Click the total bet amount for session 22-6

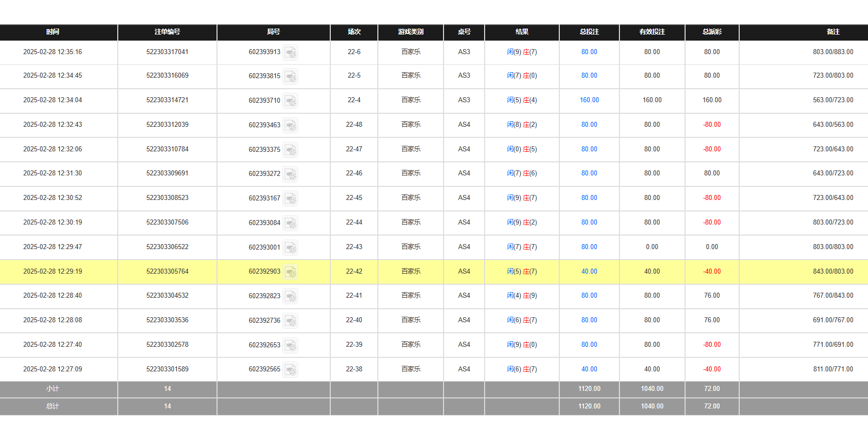(589, 52)
